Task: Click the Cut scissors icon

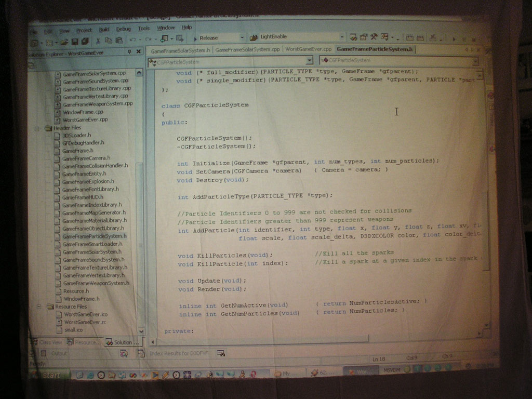Action: click(x=98, y=41)
